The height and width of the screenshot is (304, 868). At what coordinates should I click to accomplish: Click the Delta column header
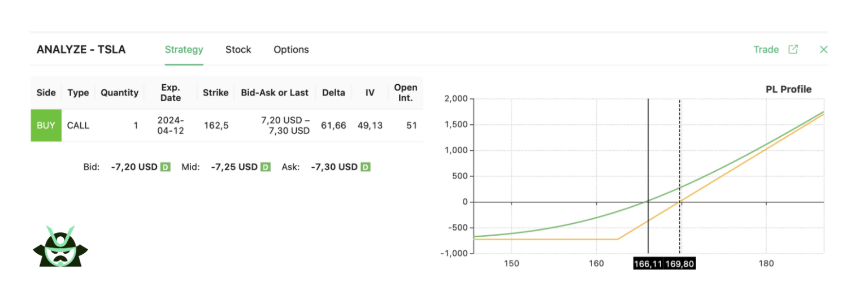point(333,93)
